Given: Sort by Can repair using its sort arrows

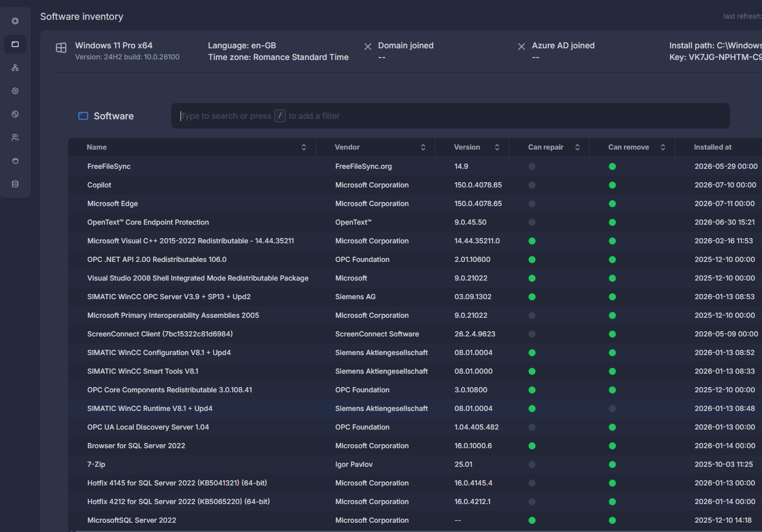Looking at the screenshot, I should point(577,147).
